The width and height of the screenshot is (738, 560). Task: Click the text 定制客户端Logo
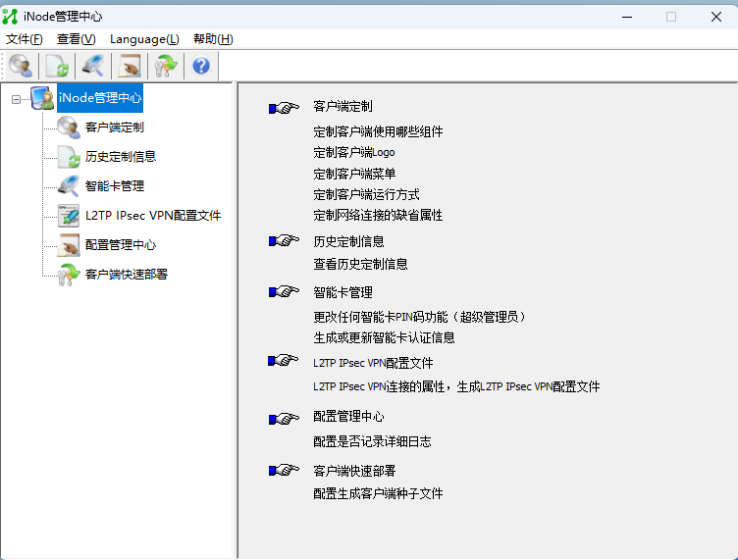click(354, 152)
